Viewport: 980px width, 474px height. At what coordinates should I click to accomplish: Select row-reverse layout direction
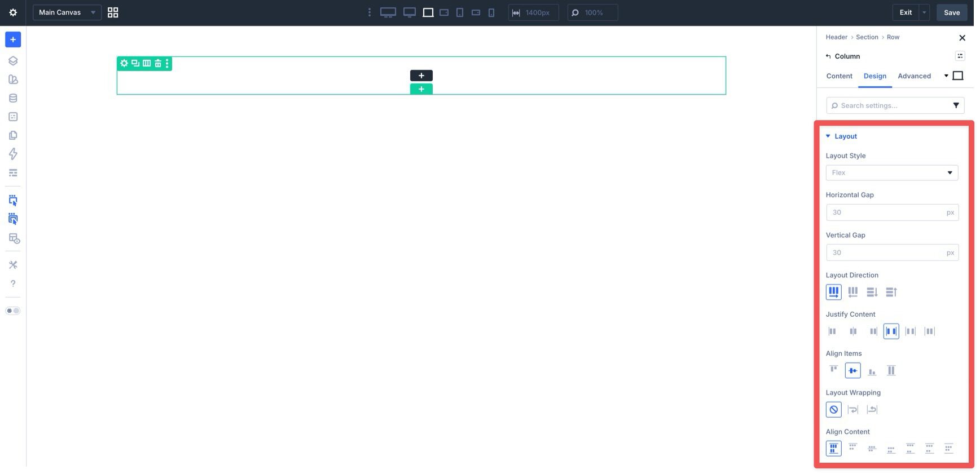[x=853, y=292]
